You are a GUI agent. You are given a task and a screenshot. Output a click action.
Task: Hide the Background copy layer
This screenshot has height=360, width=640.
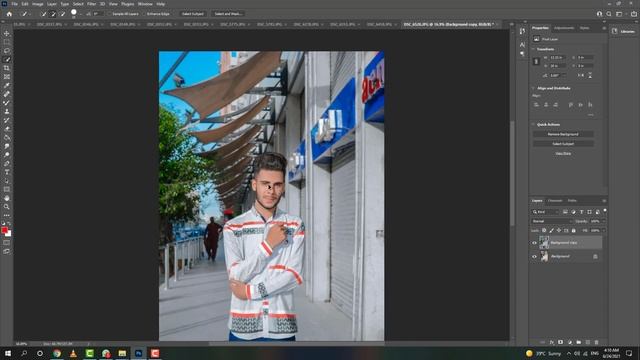(534, 243)
